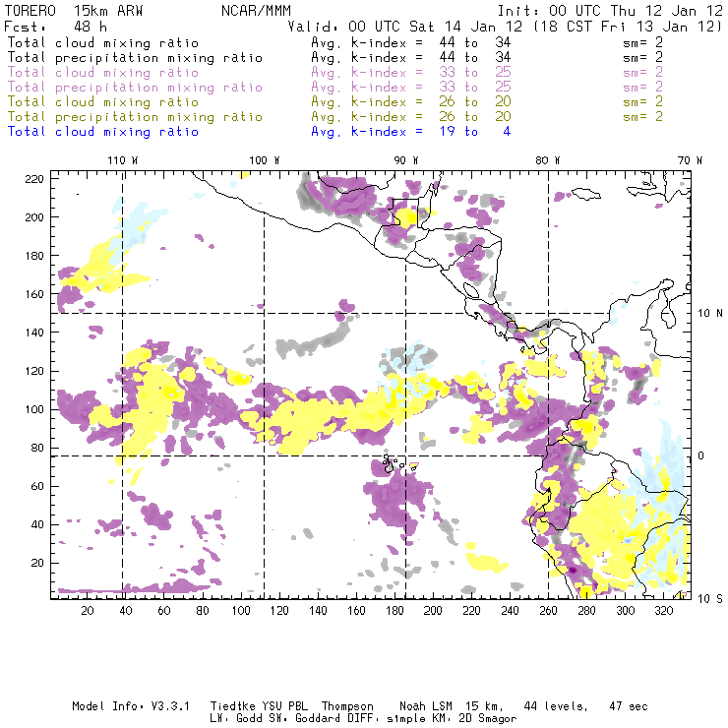Select y-axis grid value '160'

pos(34,294)
